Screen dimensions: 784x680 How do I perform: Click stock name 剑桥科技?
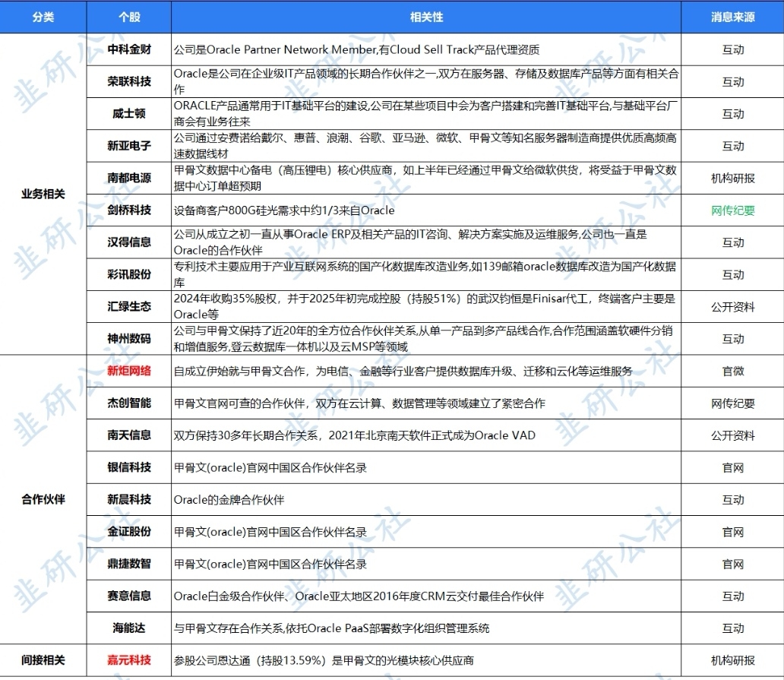click(129, 210)
